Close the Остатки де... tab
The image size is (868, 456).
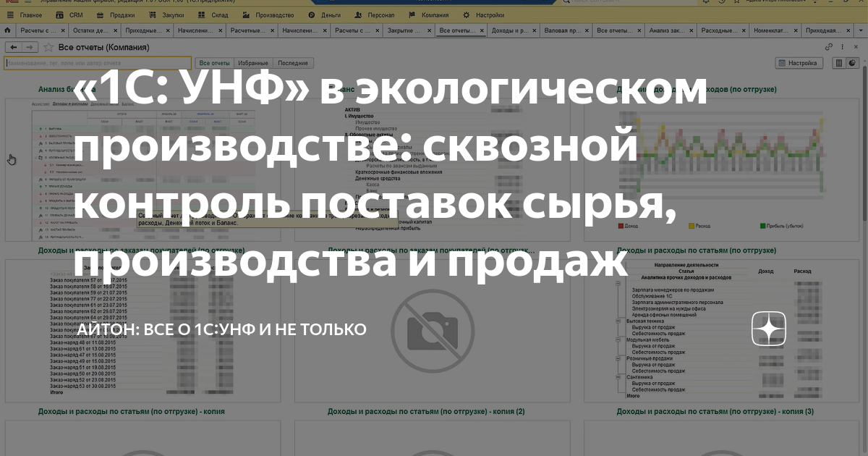coord(115,30)
